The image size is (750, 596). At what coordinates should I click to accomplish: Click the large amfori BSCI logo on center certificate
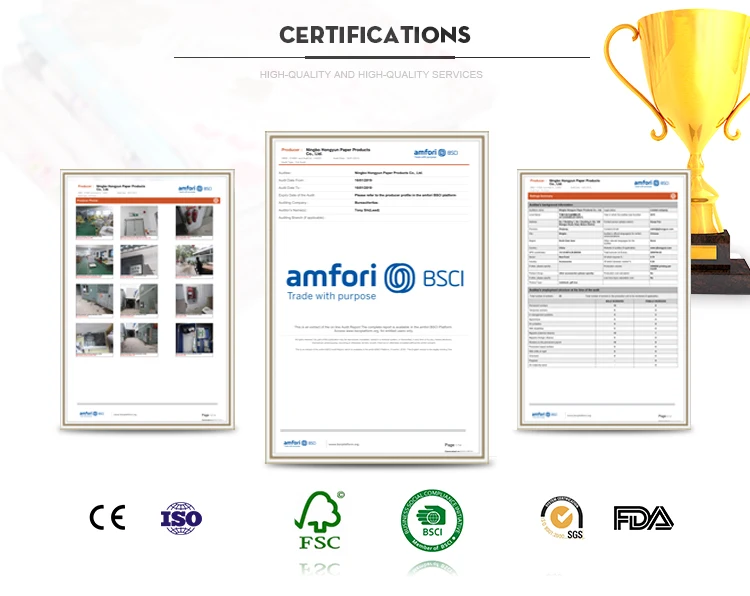(375, 282)
